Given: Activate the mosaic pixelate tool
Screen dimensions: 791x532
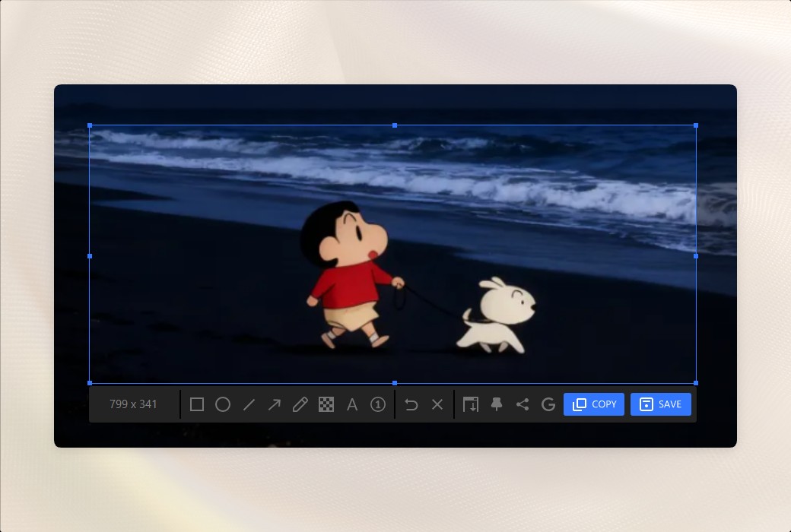Looking at the screenshot, I should point(326,404).
